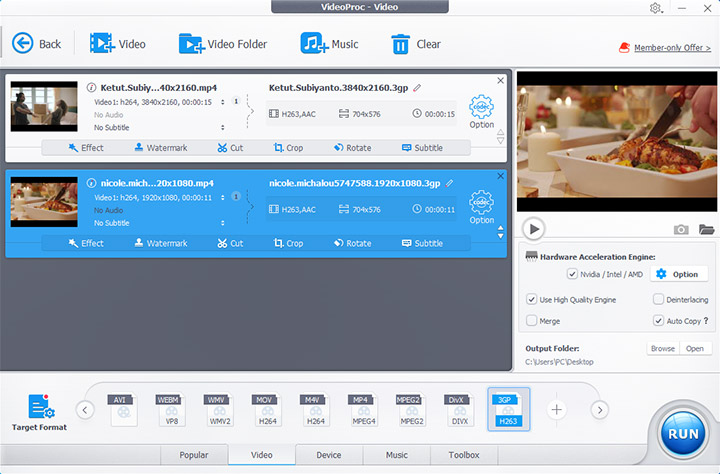720x474 pixels.
Task: Switch to the Music format tab
Action: tap(397, 455)
